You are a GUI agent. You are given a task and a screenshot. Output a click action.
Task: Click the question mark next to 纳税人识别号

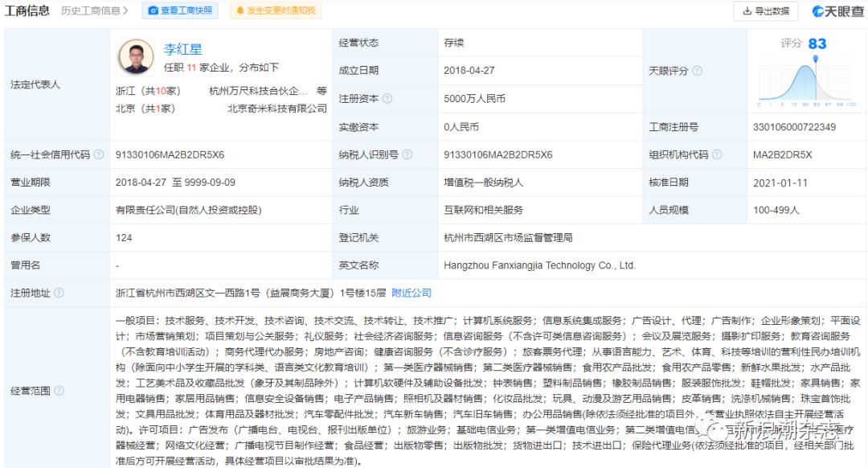407,153
